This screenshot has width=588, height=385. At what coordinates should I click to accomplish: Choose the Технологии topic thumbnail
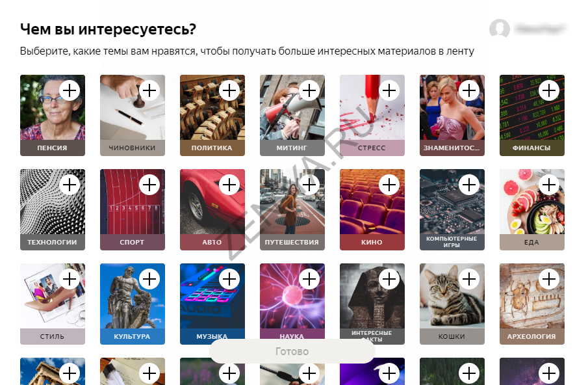click(x=53, y=202)
